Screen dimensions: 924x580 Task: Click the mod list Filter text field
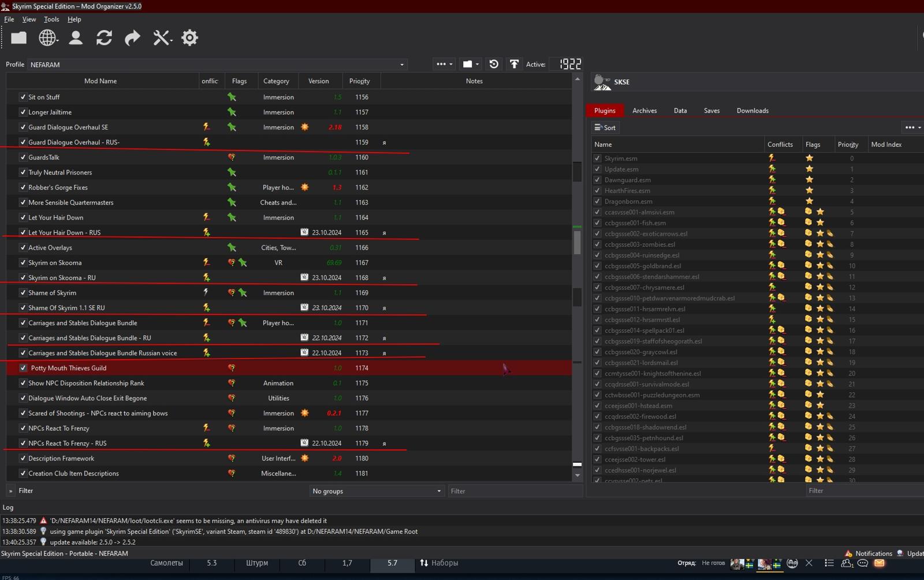(515, 491)
